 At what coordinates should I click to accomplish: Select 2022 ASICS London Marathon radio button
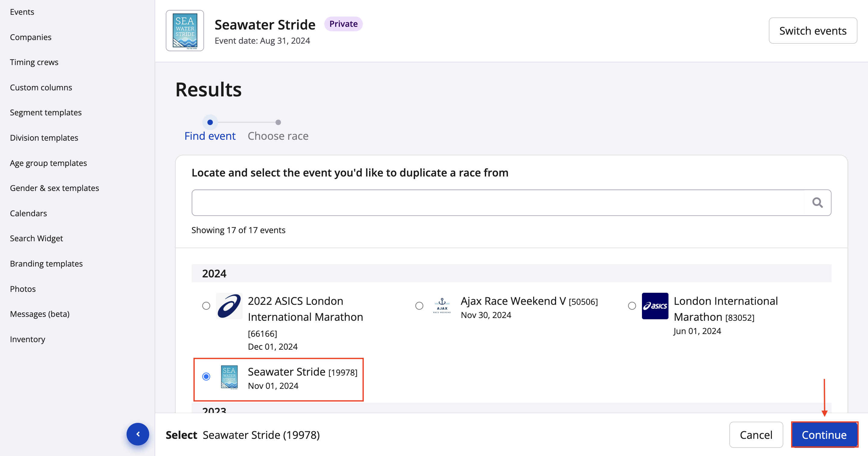206,305
